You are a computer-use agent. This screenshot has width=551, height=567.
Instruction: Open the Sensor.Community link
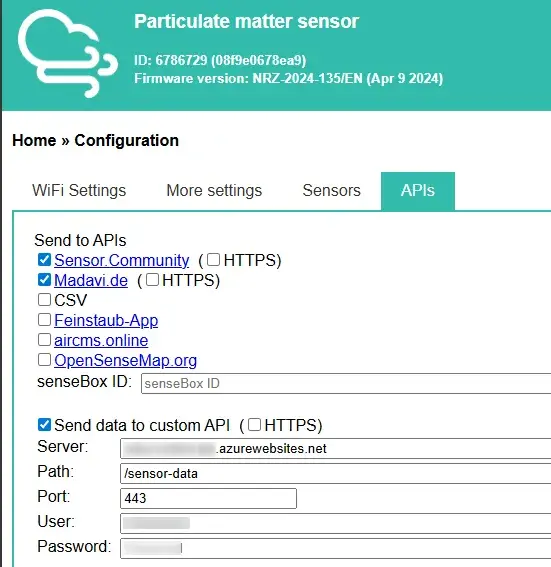[121, 260]
